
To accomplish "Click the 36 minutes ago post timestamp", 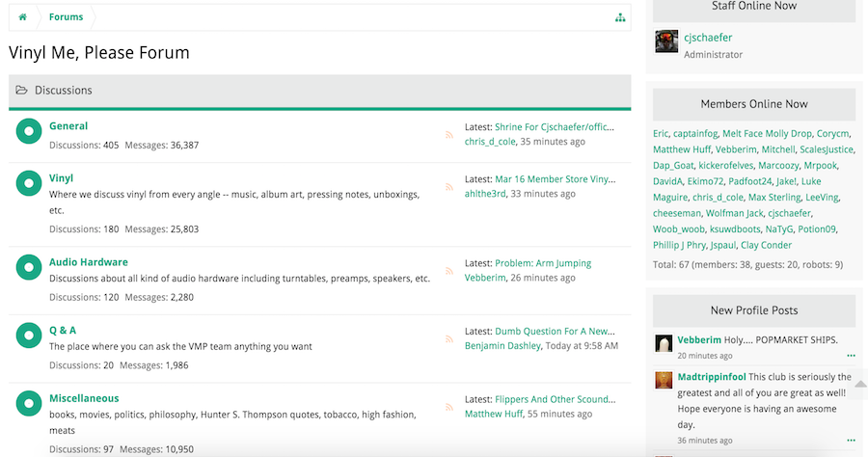I will 705,441.
